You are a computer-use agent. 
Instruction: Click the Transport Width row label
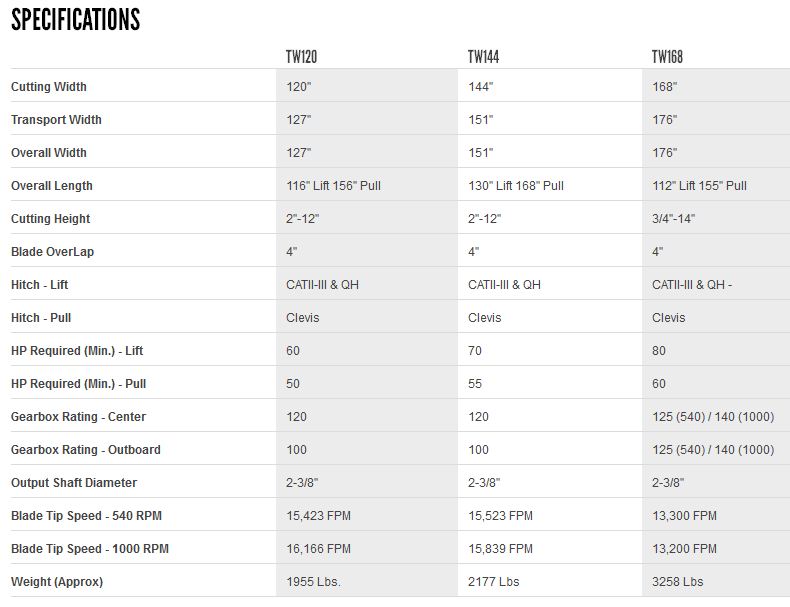56,120
